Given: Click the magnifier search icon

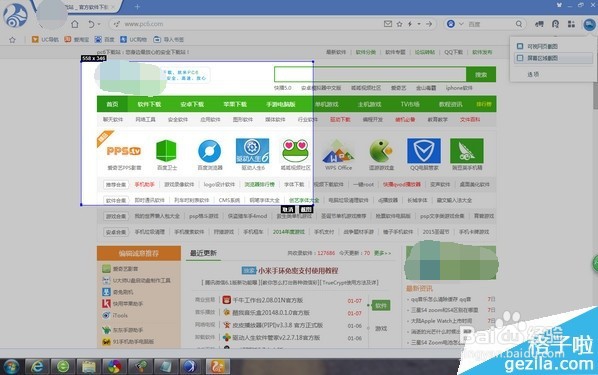Looking at the screenshot, I should (519, 24).
